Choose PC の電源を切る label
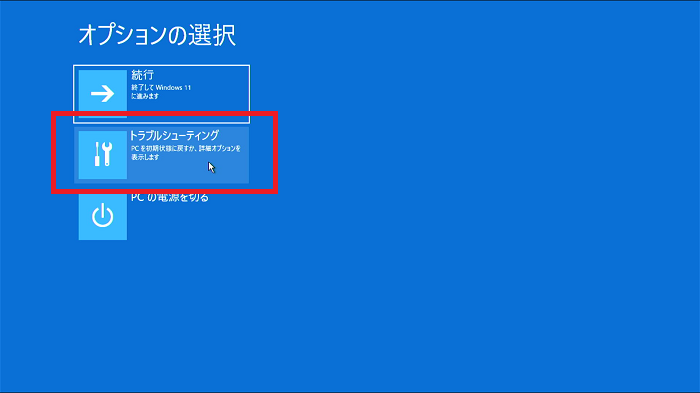Screen dimensions: 700x393 170,197
